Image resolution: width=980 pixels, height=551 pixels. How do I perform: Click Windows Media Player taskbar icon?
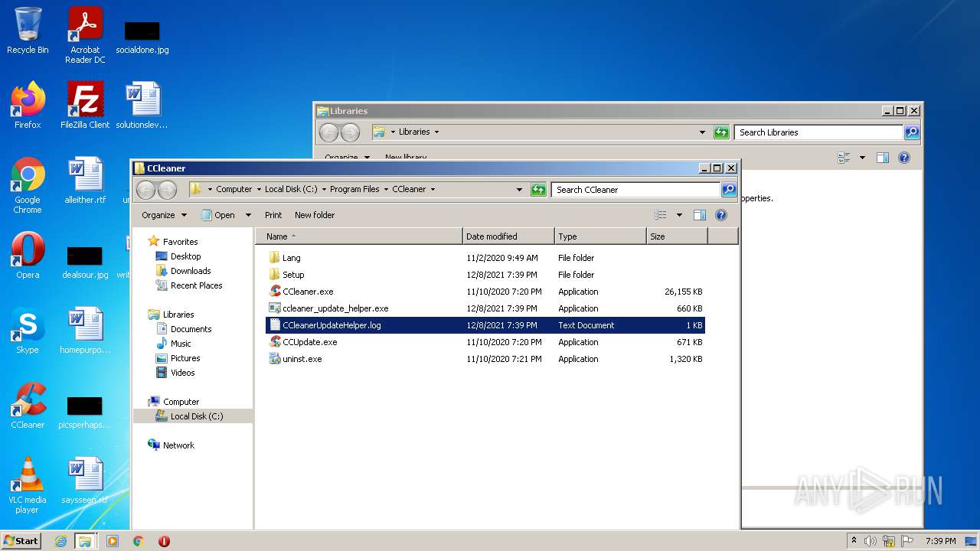pos(113,541)
